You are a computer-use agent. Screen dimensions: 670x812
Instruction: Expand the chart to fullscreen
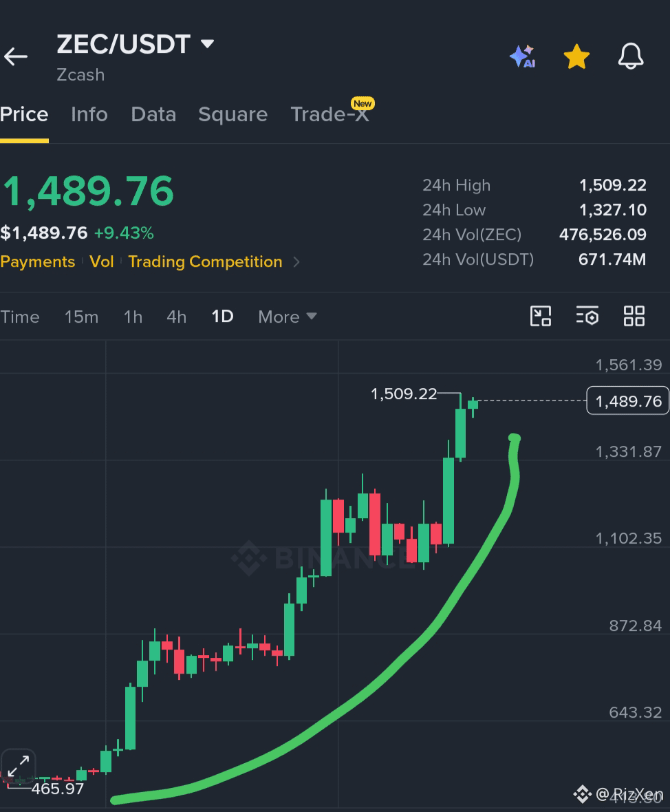[19, 767]
